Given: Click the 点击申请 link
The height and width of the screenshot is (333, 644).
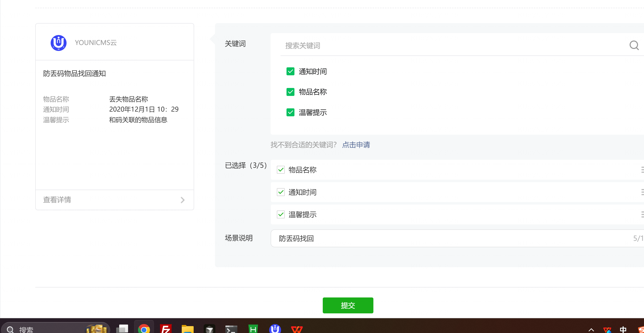Looking at the screenshot, I should 356,145.
